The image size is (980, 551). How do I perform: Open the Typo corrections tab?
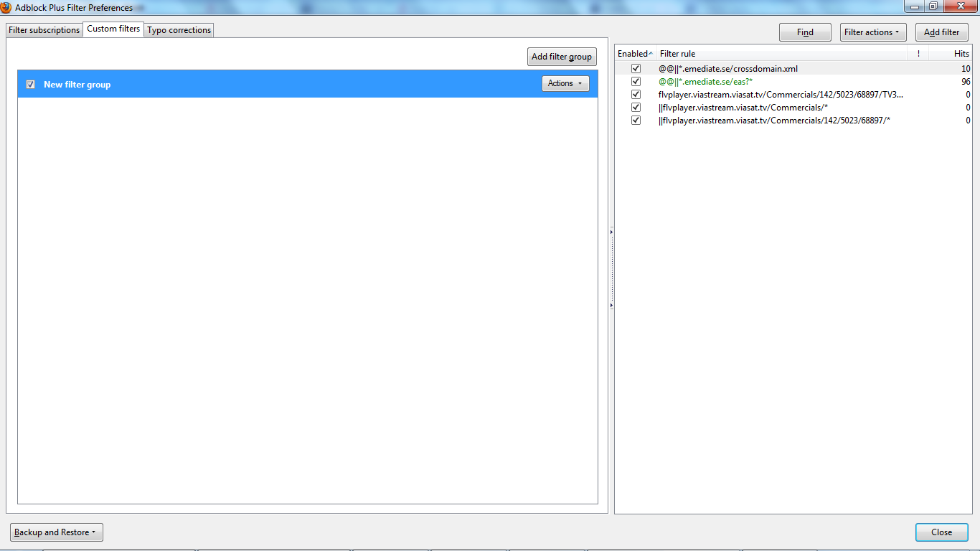point(179,30)
